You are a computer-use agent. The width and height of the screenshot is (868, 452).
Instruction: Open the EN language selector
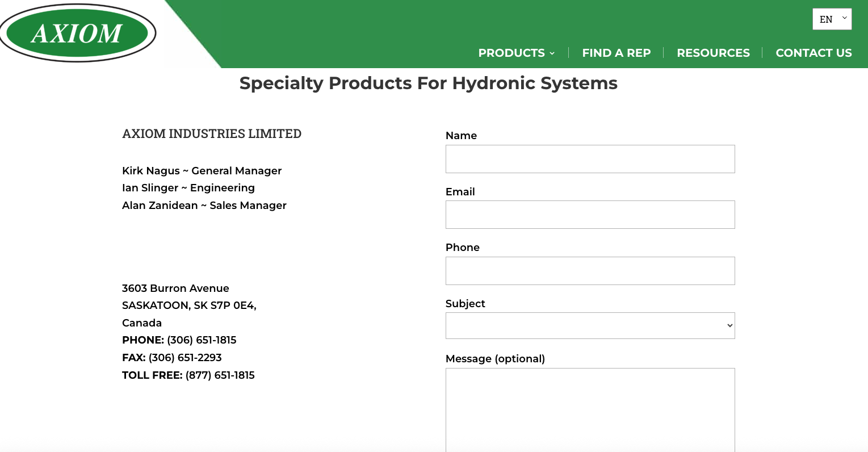pyautogui.click(x=832, y=19)
